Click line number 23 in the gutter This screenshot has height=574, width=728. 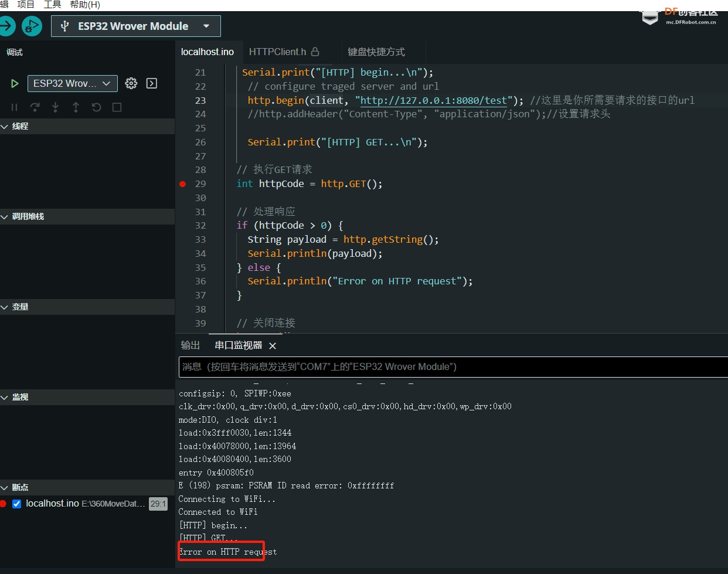[x=200, y=100]
